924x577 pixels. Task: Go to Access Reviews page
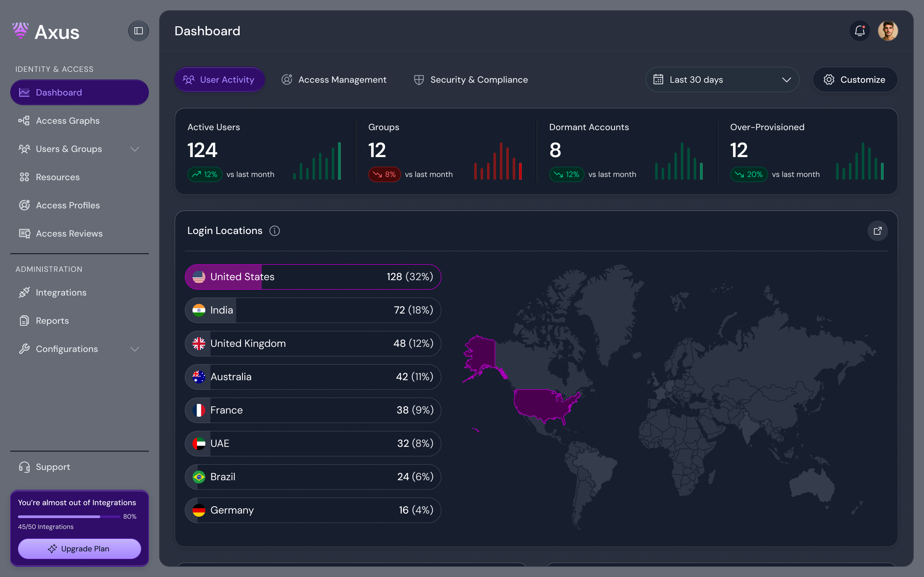[x=69, y=234]
